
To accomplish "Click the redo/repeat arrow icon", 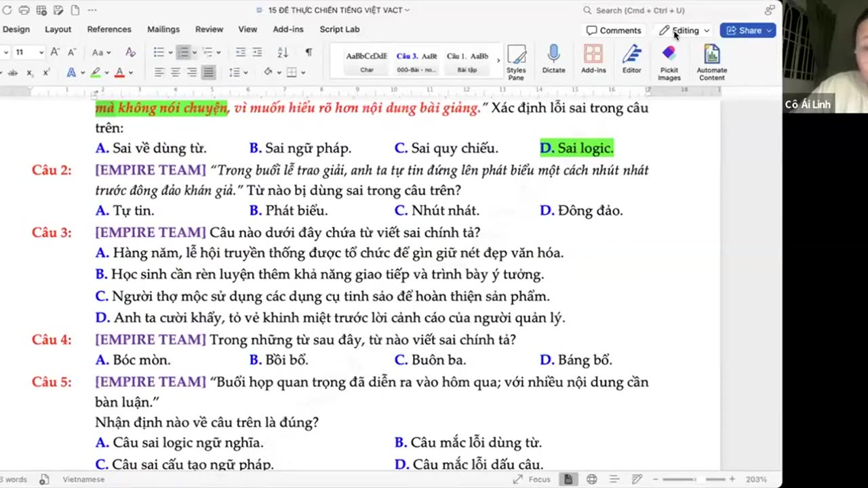I will click(x=7, y=10).
